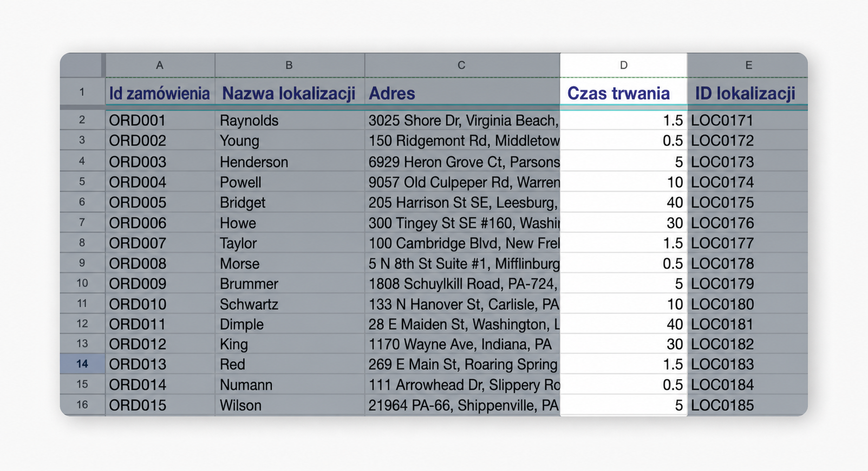The width and height of the screenshot is (868, 471).
Task: Select cell LOC0180
Action: point(748,304)
